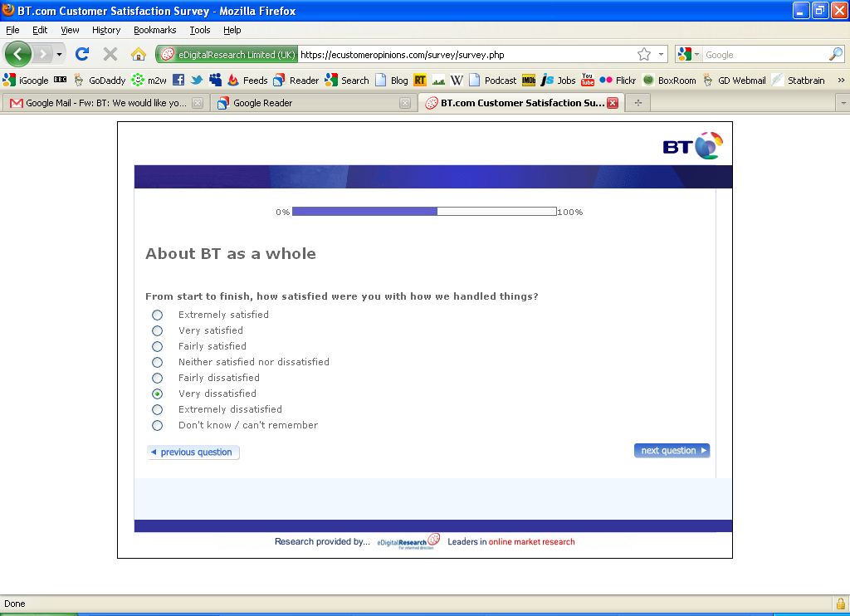Click the Firefox back arrow button
Screen dimensions: 850x616
pyautogui.click(x=18, y=55)
